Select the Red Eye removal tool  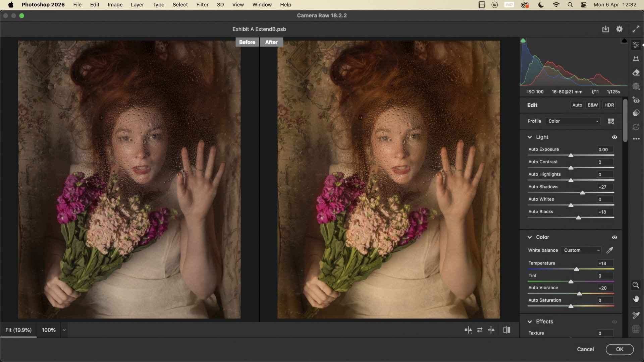point(636,100)
